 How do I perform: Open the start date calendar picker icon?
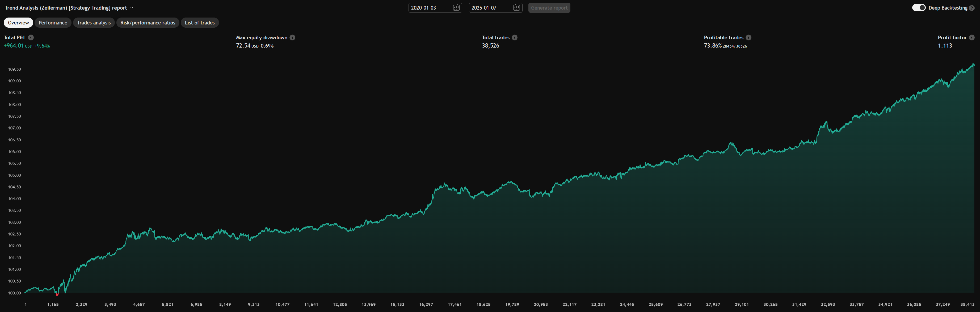point(456,8)
